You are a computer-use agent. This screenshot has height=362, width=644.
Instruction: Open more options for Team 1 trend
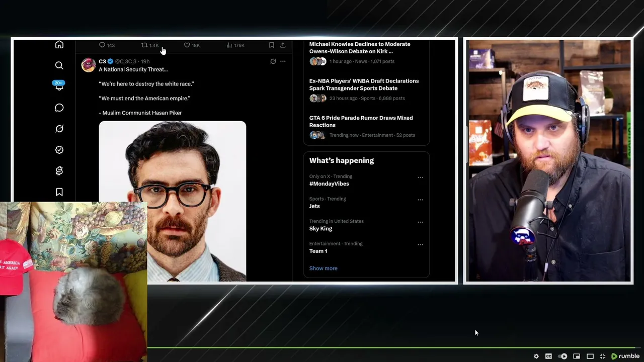420,244
